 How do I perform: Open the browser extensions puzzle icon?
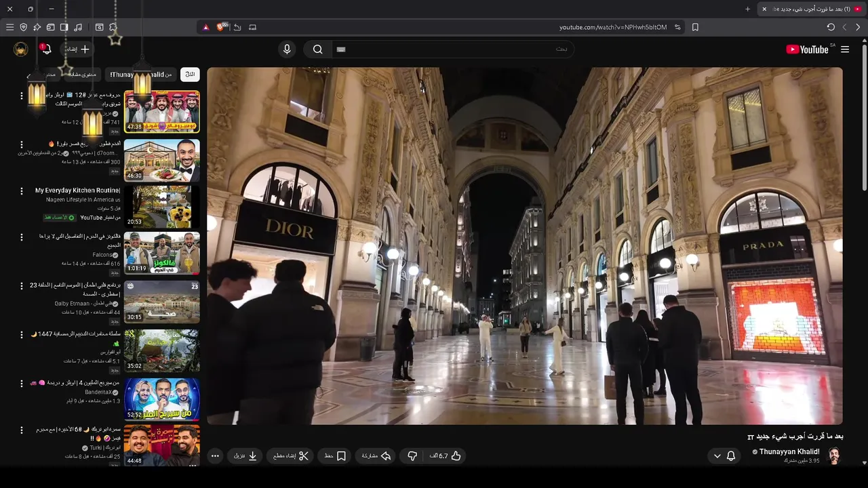click(x=113, y=27)
